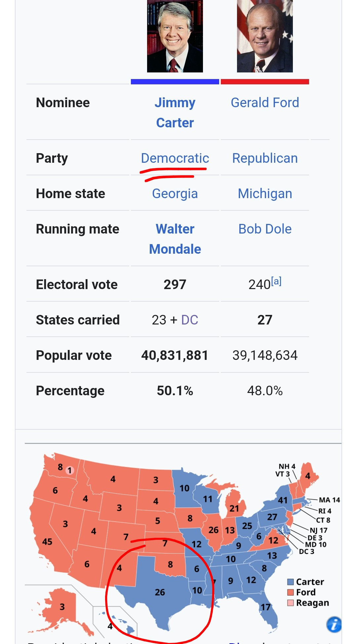
Task: Click the pink Reagan legend swatch
Action: pos(291,603)
